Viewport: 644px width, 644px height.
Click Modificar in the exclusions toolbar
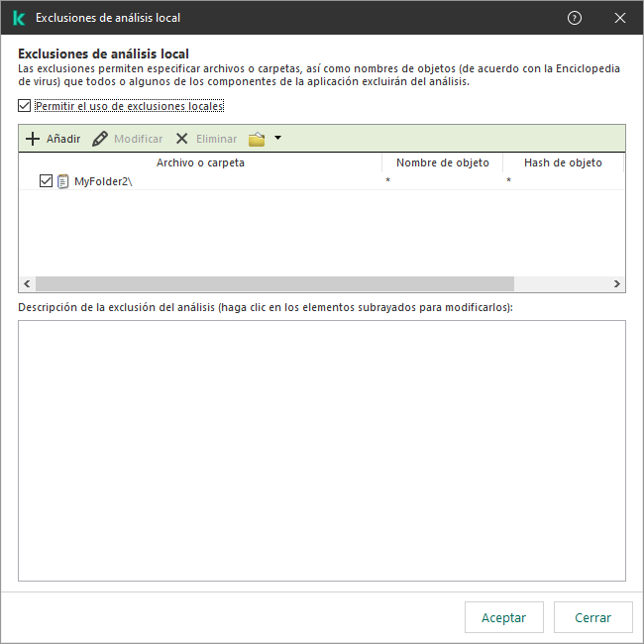pyautogui.click(x=128, y=139)
